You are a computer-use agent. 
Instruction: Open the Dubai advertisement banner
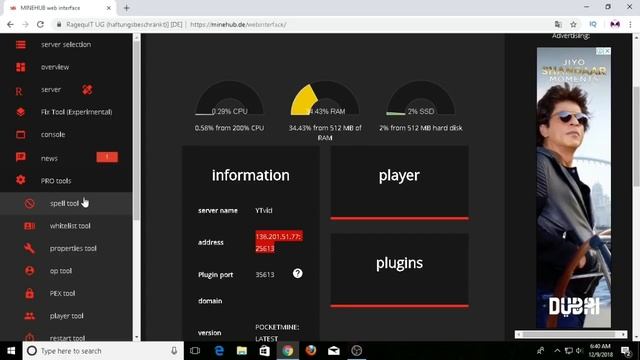[573, 188]
